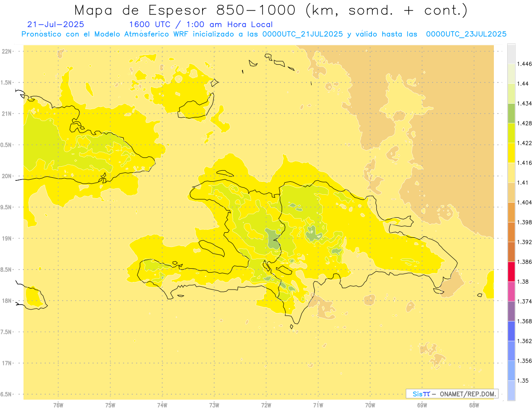This screenshot has width=532, height=411.
Task: Select the pink legend swatch between 1.374 and 1.38
Action: 511,291
